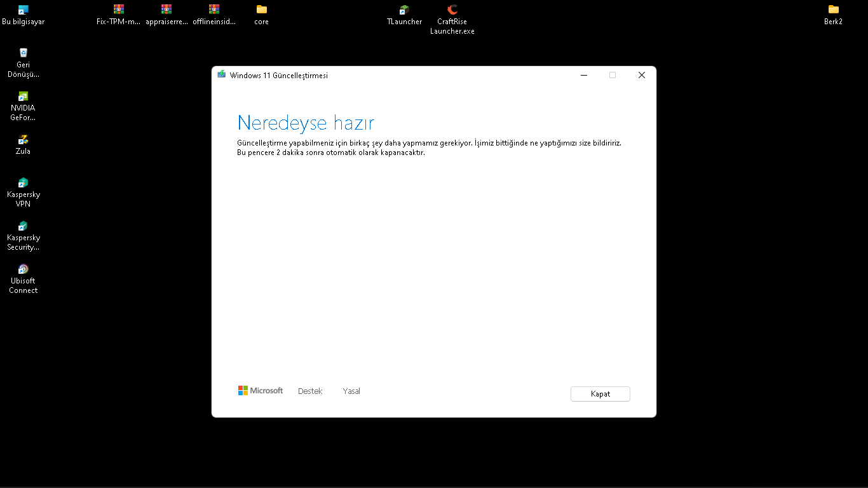Select the NVIDIA GeForce desktop shortcut

(24, 106)
